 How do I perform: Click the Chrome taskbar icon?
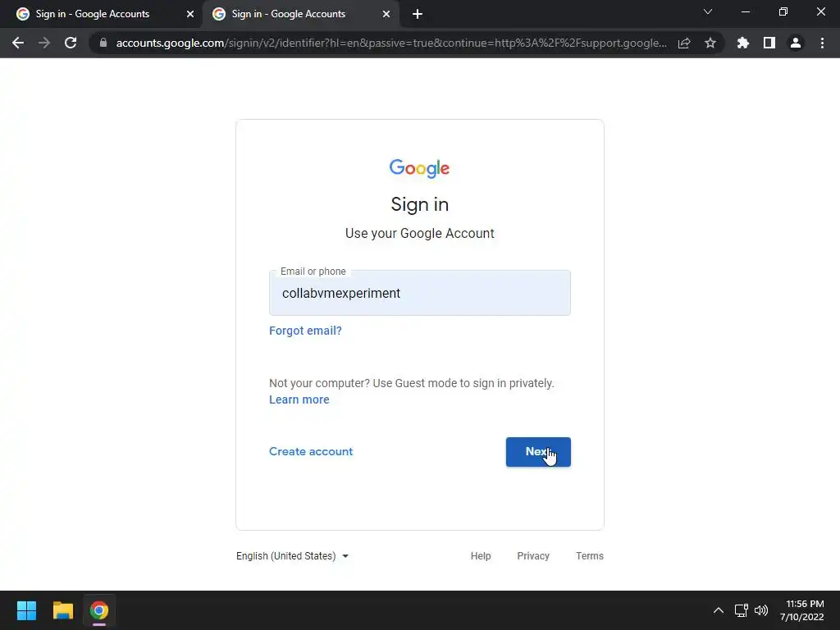[x=99, y=610]
